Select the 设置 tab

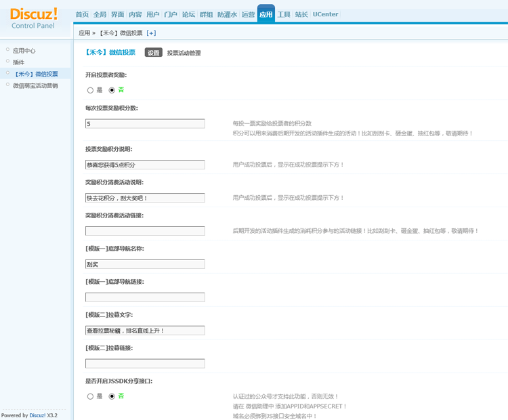(154, 53)
